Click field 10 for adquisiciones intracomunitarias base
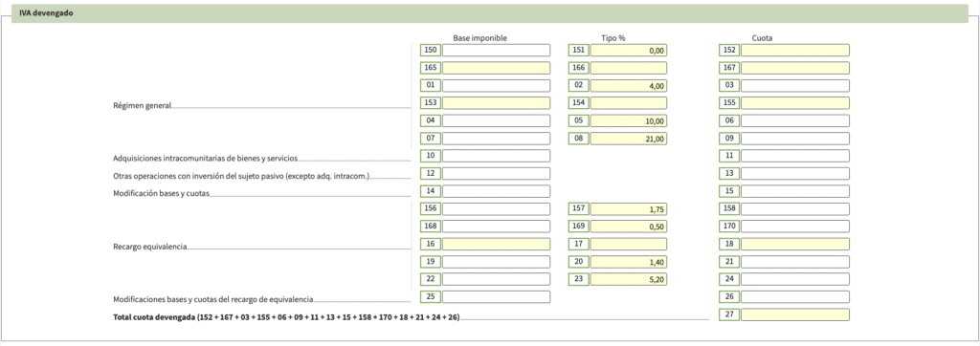 [497, 156]
